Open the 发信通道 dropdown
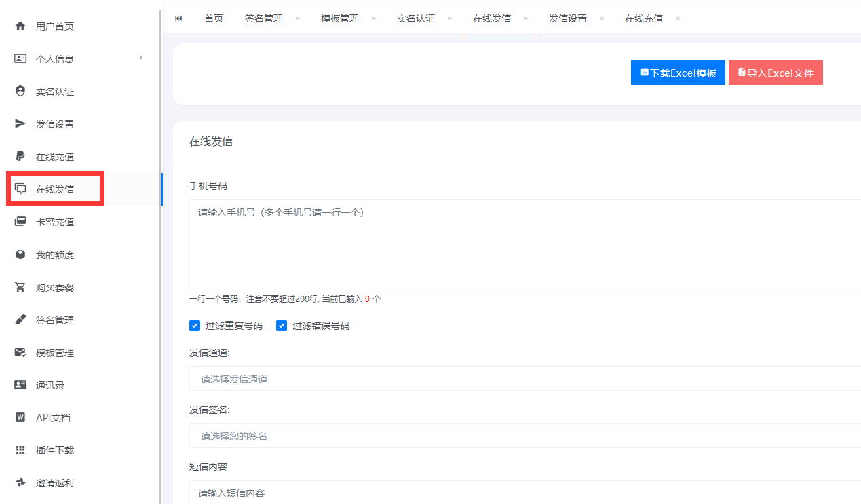 pos(524,379)
